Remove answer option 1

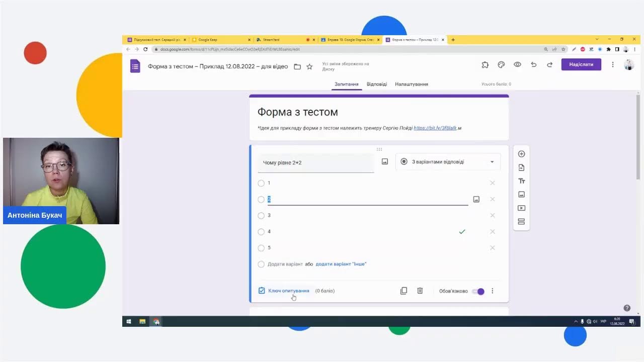493,183
